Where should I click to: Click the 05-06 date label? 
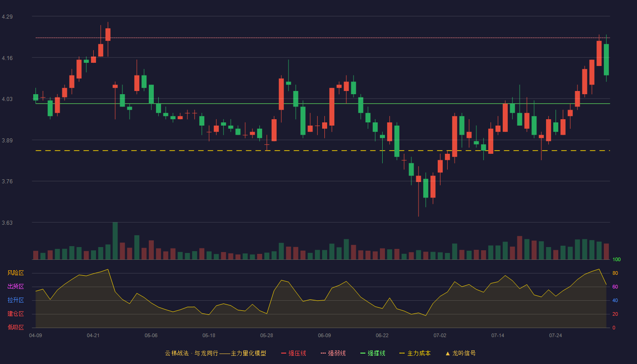(x=151, y=335)
